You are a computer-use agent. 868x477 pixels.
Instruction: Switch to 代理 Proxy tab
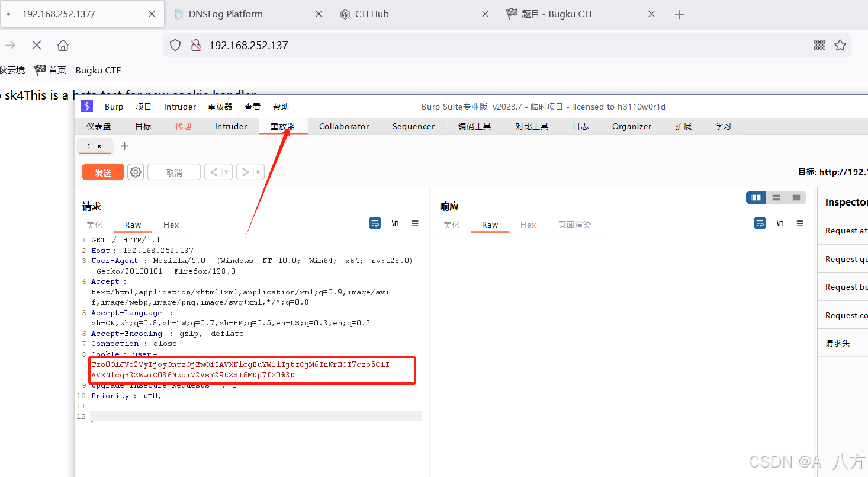(x=184, y=126)
